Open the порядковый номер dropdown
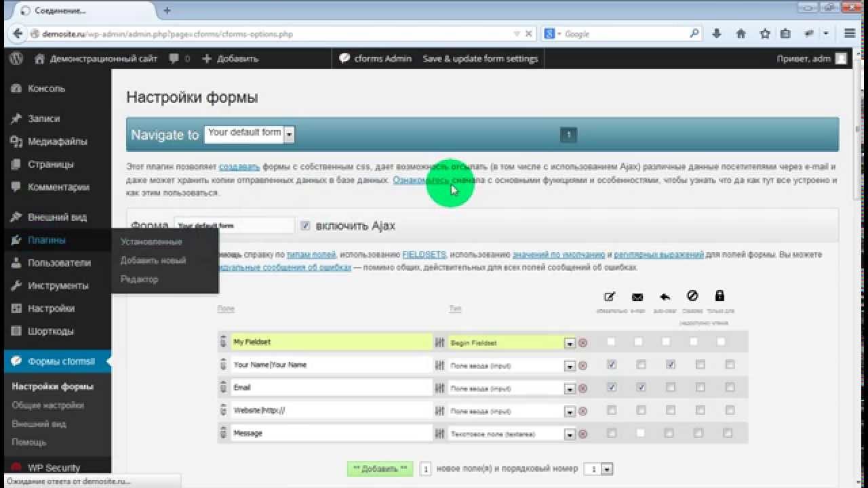The image size is (868, 488). pos(598,469)
